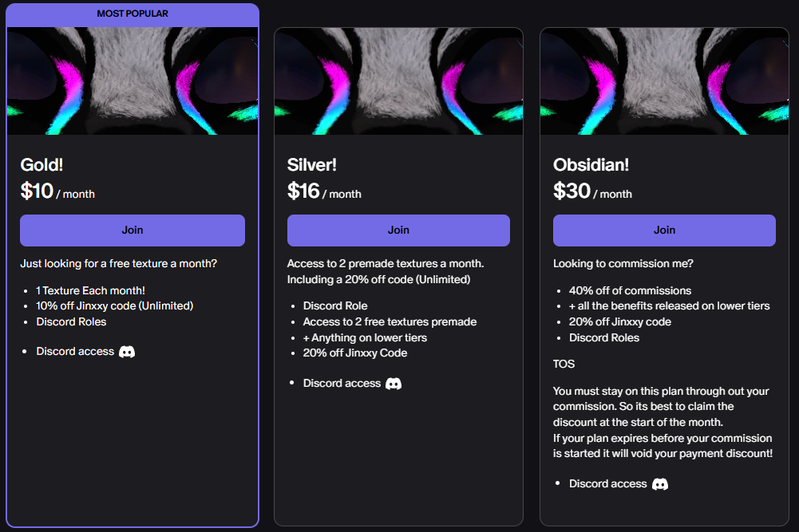Click Discord access text in Silver tier
The image size is (799, 532).
342,384
